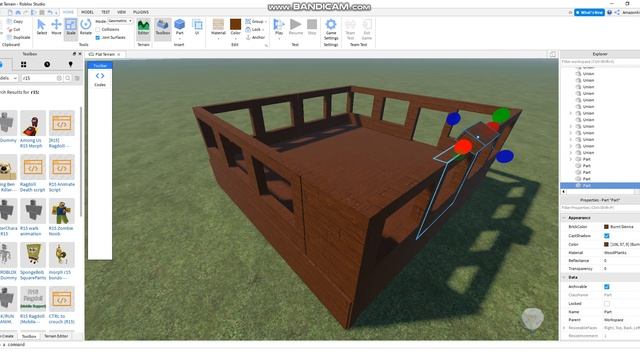Image resolution: width=640 pixels, height=360 pixels.
Task: Clear the Toolbox search text
Action: [59, 78]
